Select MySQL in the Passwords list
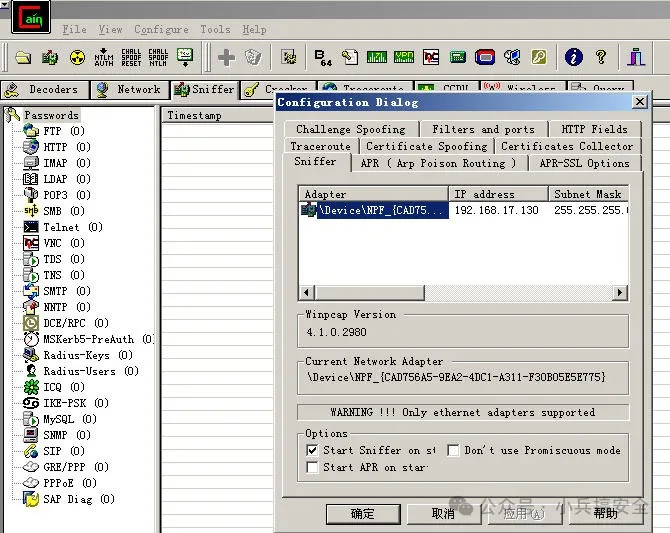This screenshot has width=670, height=533. (x=58, y=419)
